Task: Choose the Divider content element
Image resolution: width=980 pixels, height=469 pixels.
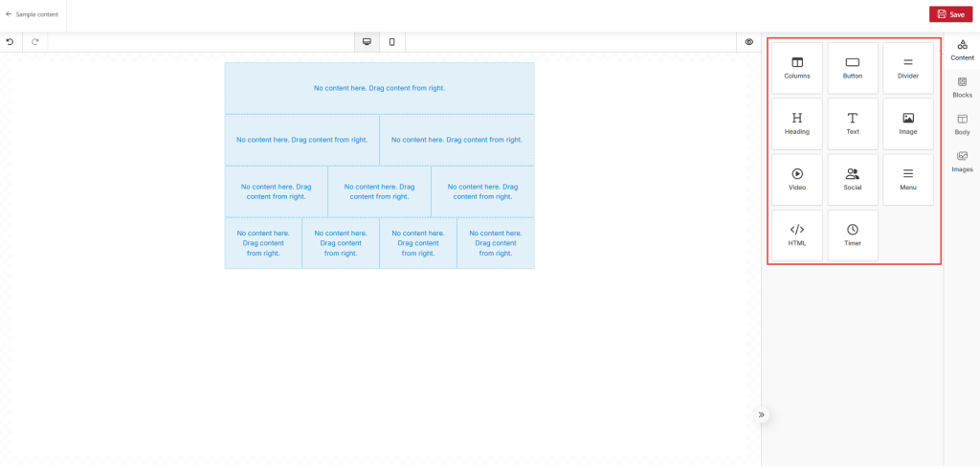Action: (x=907, y=68)
